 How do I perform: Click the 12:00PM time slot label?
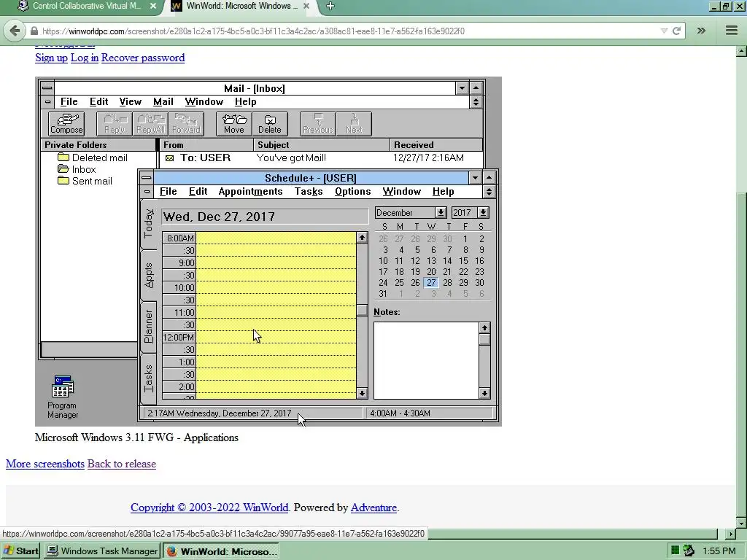pyautogui.click(x=179, y=337)
